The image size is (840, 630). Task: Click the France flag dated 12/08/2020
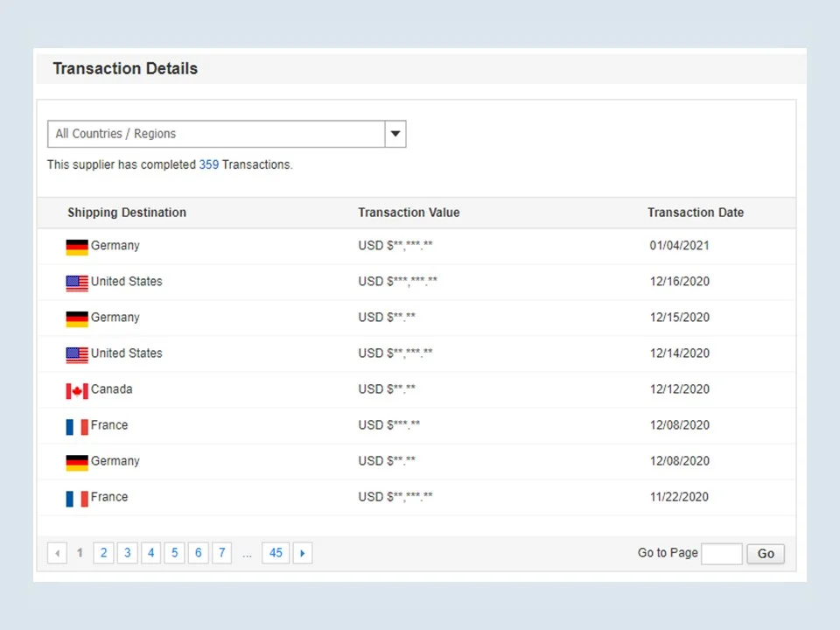(77, 426)
